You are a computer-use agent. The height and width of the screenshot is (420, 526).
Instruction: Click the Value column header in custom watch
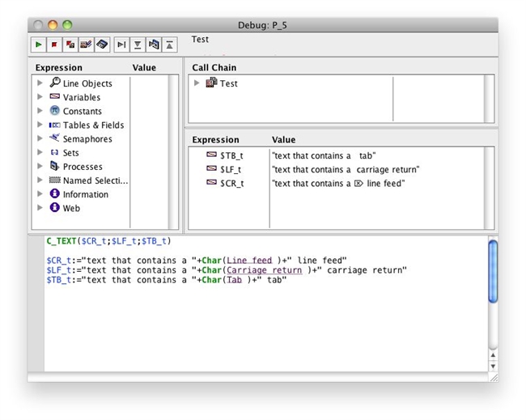284,140
